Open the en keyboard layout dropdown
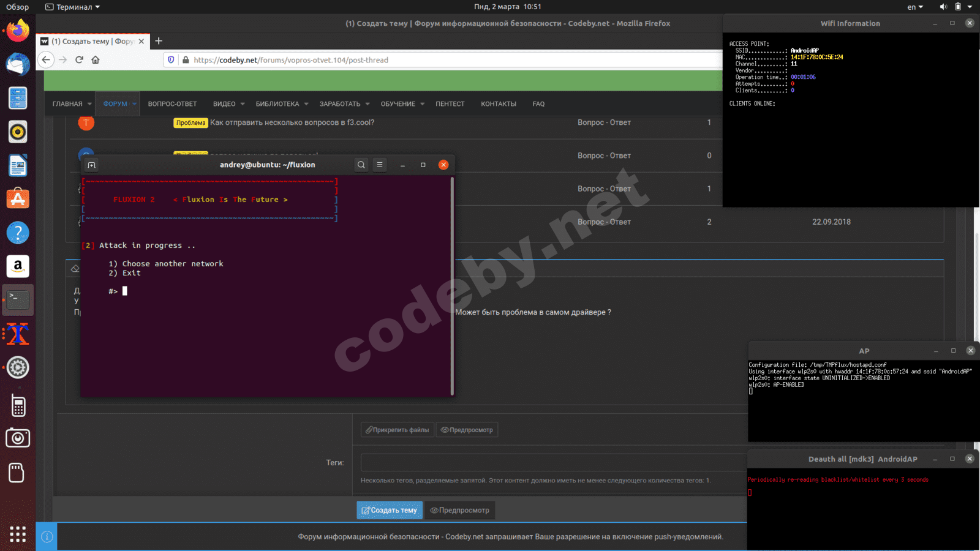 tap(915, 7)
